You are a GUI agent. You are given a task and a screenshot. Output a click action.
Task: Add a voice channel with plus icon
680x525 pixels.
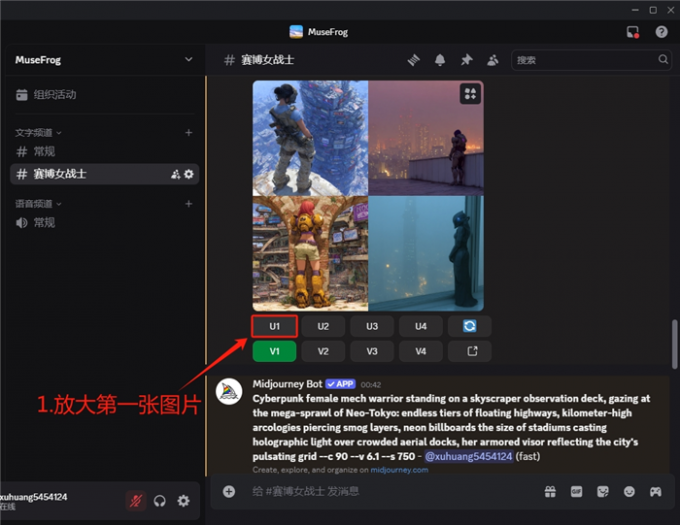[x=189, y=204]
